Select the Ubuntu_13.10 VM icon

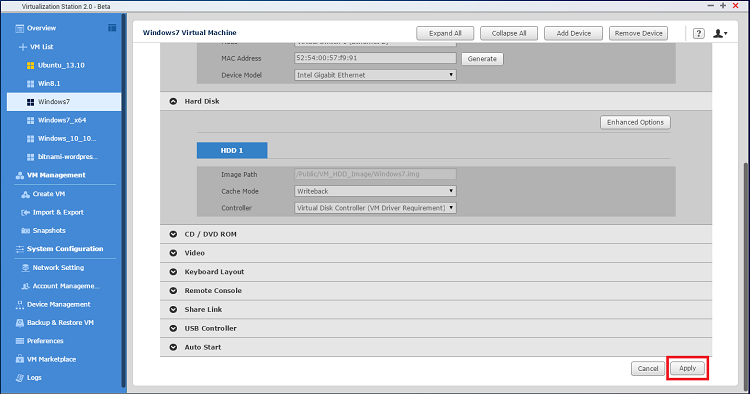[31, 66]
